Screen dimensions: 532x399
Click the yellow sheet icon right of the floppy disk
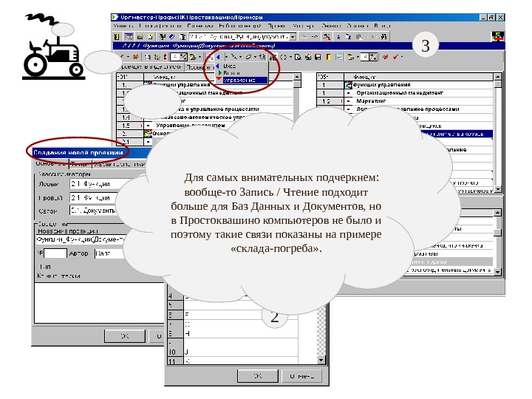pyautogui.click(x=328, y=57)
